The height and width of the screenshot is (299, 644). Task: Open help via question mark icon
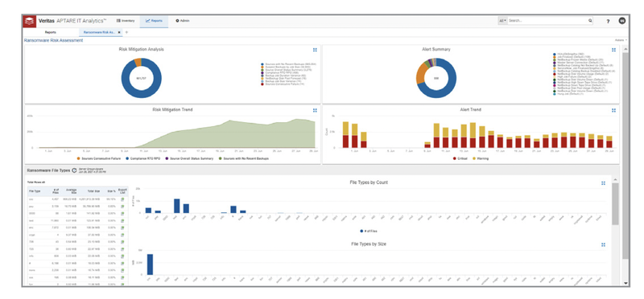click(x=608, y=22)
